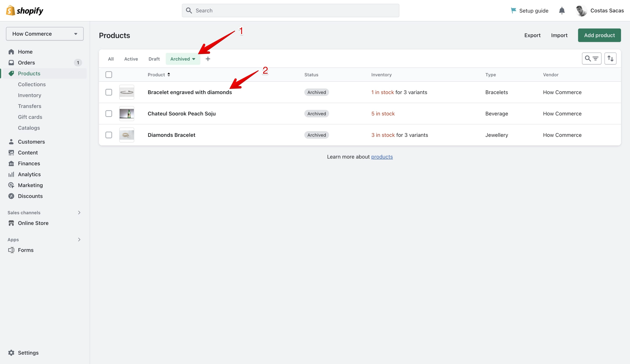Image resolution: width=630 pixels, height=364 pixels.
Task: Click the Beverage type cell
Action: coord(497,114)
